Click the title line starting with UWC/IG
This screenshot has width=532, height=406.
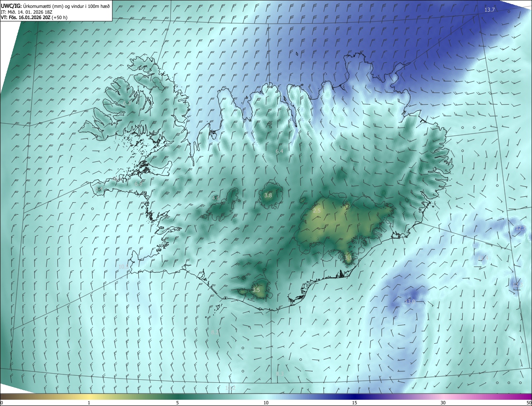(x=55, y=6)
